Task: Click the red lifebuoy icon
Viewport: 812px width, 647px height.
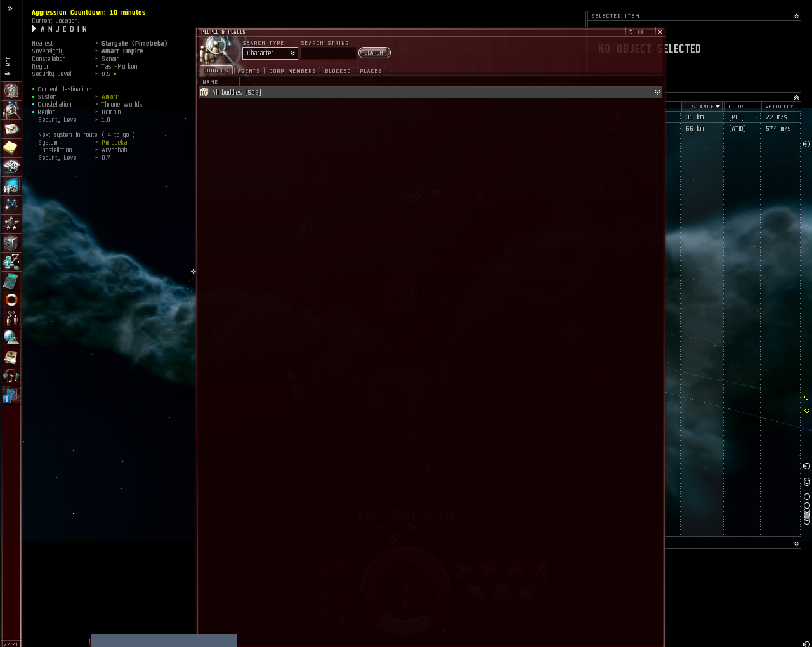Action: click(x=11, y=300)
